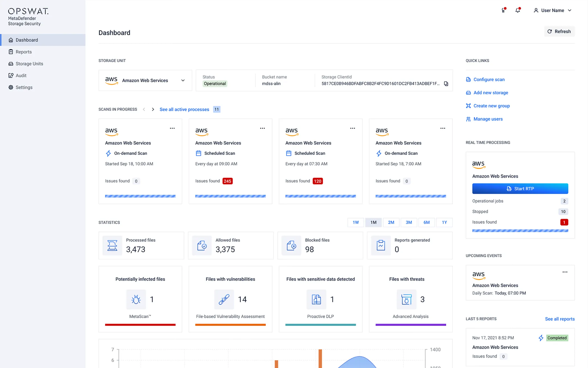The image size is (588, 368).
Task: Click the MetaScan bug icon
Action: pyautogui.click(x=136, y=299)
